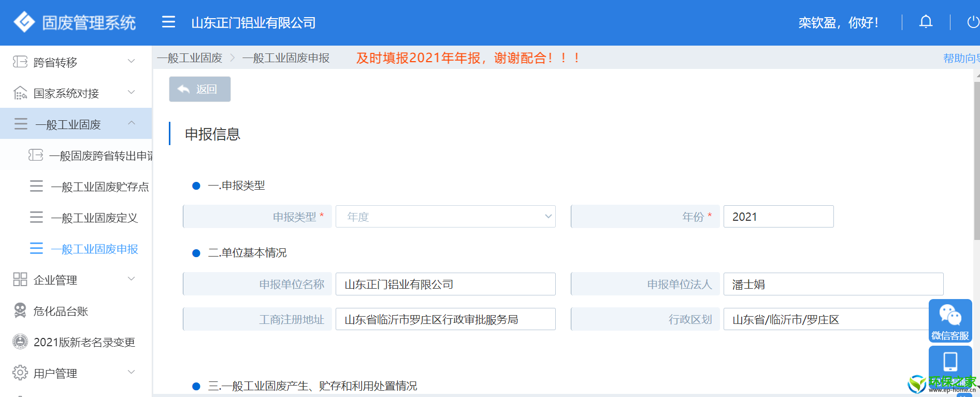Click the 一般工业固废申报 list icon

point(36,248)
